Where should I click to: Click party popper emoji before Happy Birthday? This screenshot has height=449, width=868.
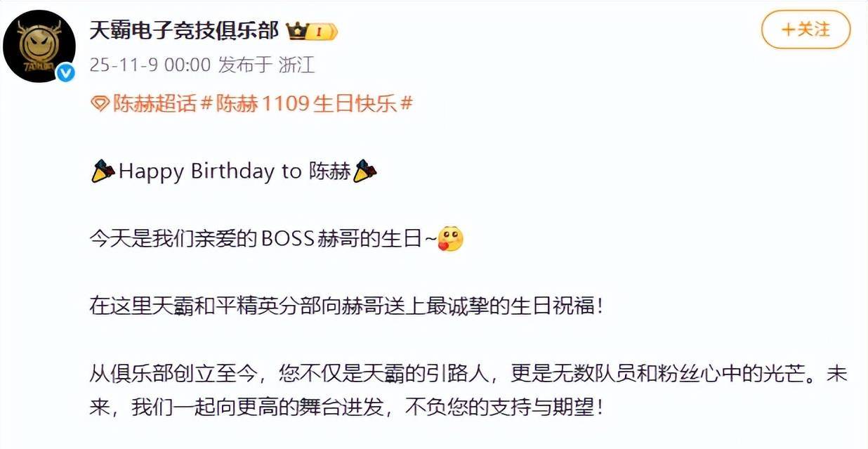point(103,171)
